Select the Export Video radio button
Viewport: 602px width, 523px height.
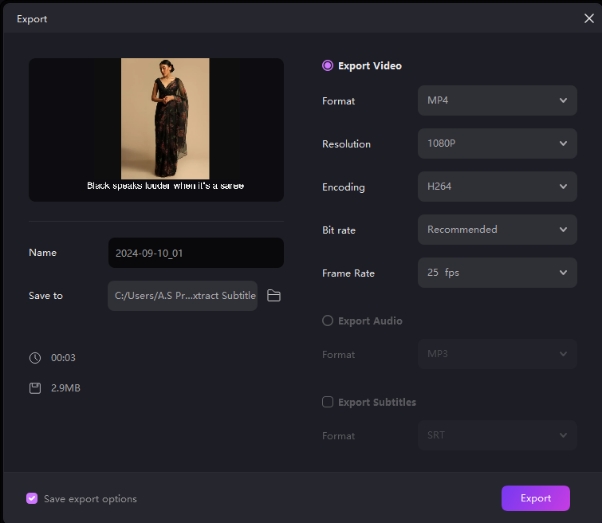327,66
